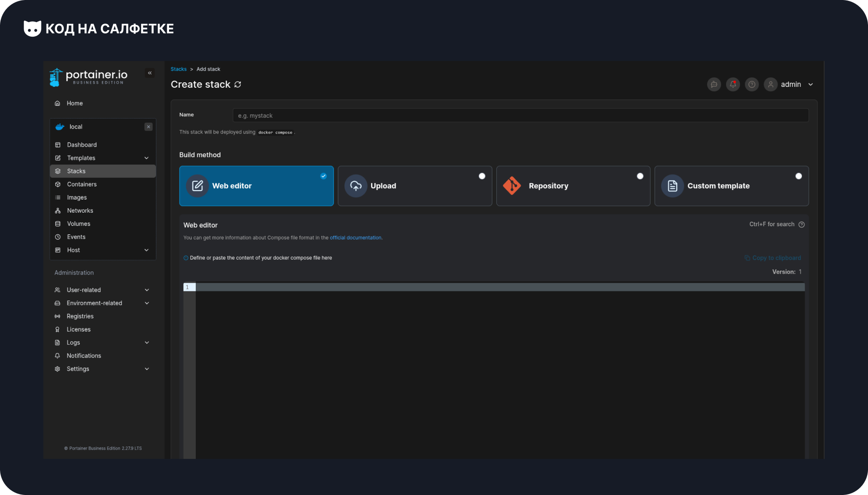Image resolution: width=868 pixels, height=495 pixels.
Task: Expand the Templates submenu chevron
Action: click(x=146, y=158)
